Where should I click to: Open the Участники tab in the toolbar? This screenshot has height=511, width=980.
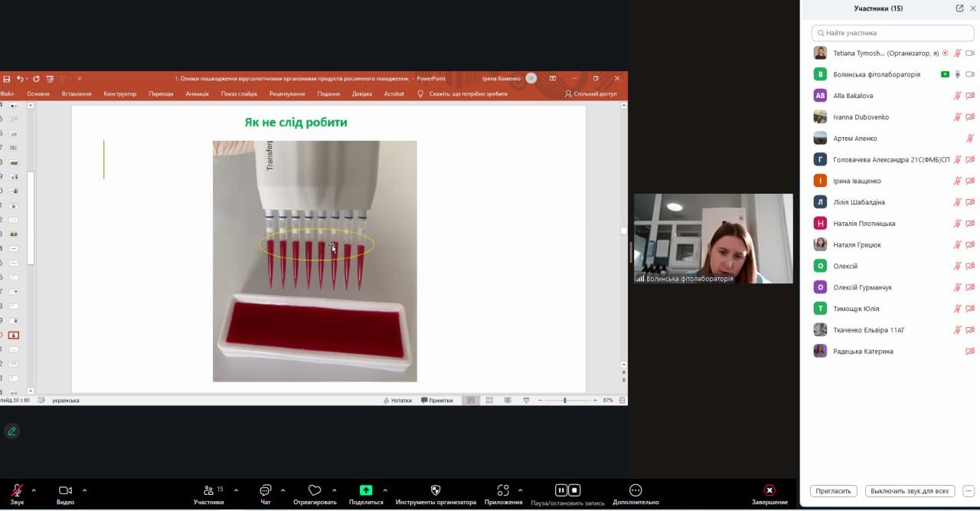pyautogui.click(x=208, y=490)
